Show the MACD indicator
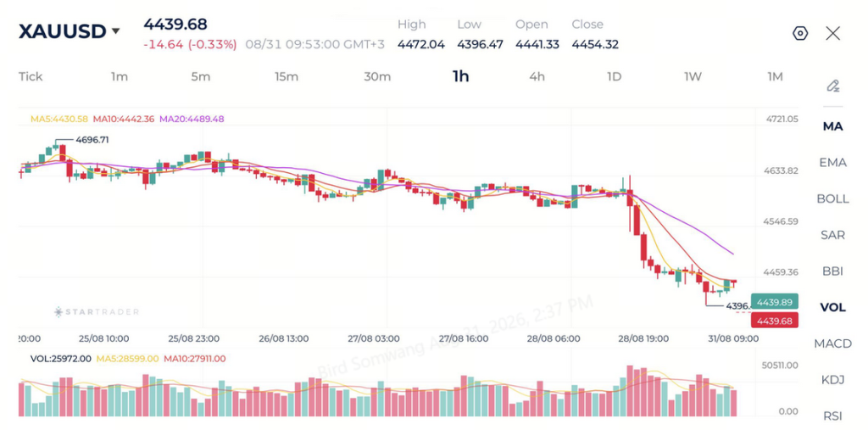 click(832, 343)
